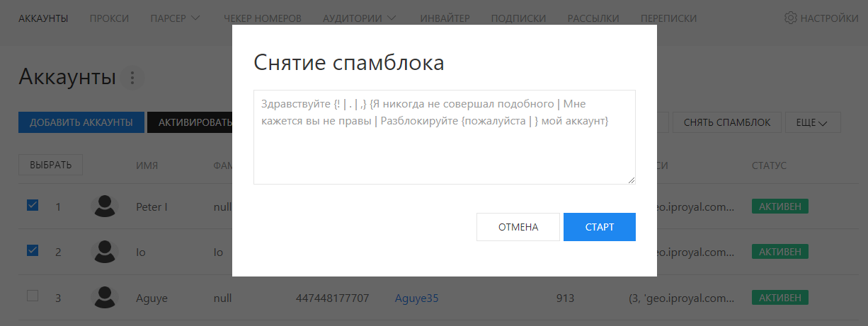Open settings via the gear icon
The width and height of the screenshot is (868, 326).
tap(791, 18)
